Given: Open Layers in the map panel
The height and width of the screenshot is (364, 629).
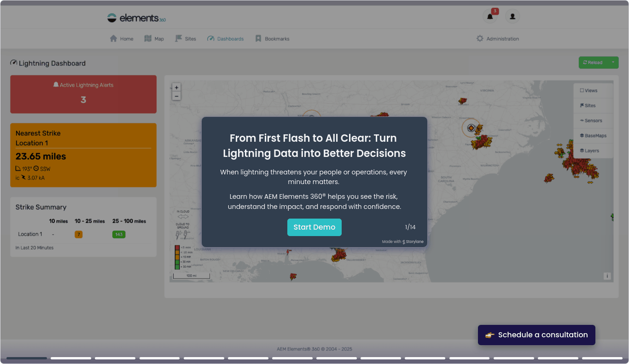Looking at the screenshot, I should (593, 150).
